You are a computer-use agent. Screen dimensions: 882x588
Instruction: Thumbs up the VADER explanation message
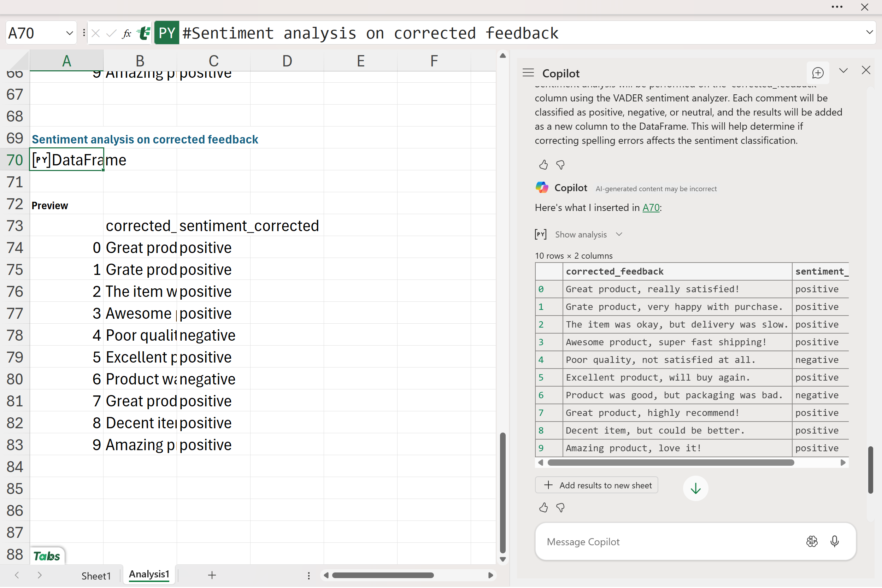click(543, 165)
